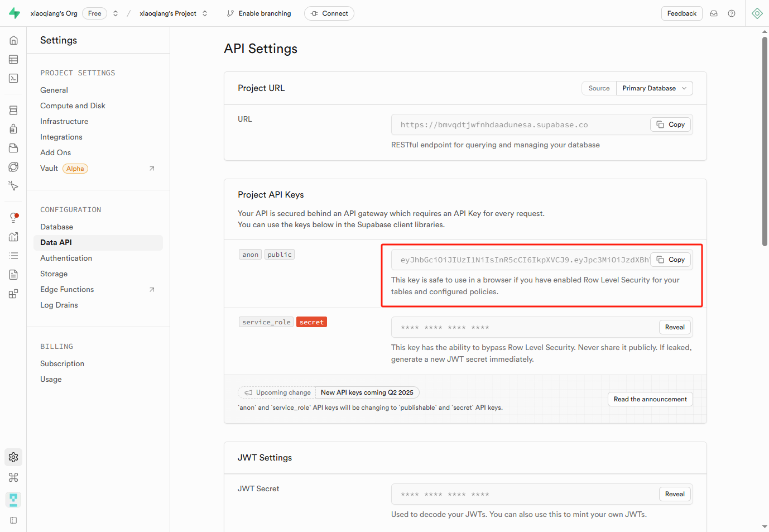
Task: Click the external link arrow beside Edge Functions
Action: [x=152, y=290]
